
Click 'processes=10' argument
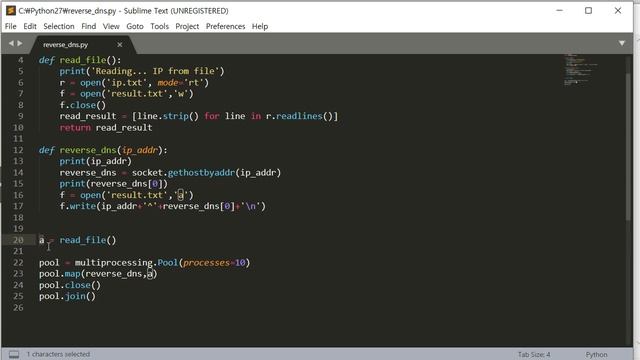point(214,262)
